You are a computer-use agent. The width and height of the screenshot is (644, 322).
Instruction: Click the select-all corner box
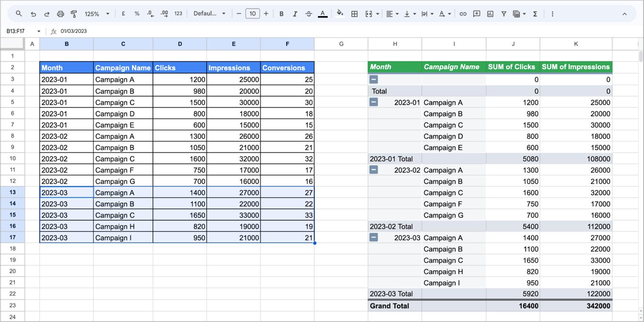click(12, 44)
